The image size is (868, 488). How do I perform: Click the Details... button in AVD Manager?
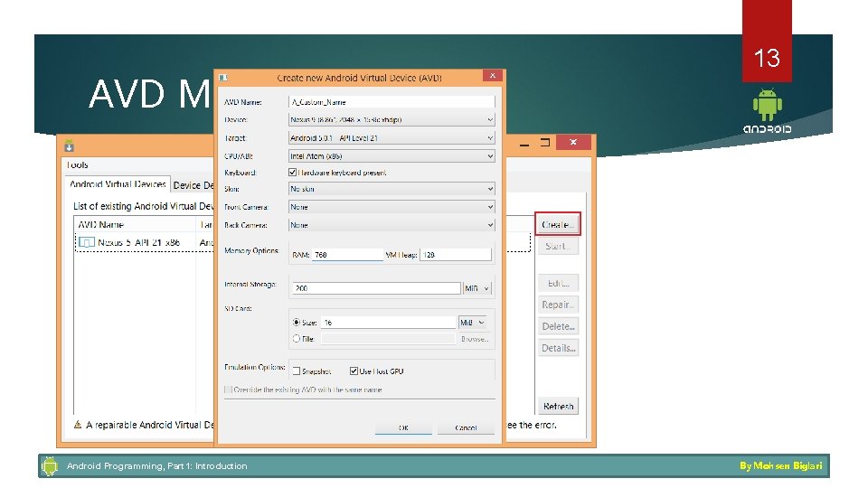coord(558,348)
